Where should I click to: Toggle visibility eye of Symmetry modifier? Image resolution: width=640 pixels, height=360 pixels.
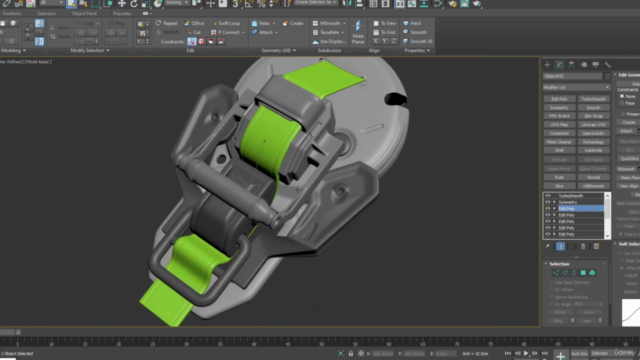tap(548, 202)
